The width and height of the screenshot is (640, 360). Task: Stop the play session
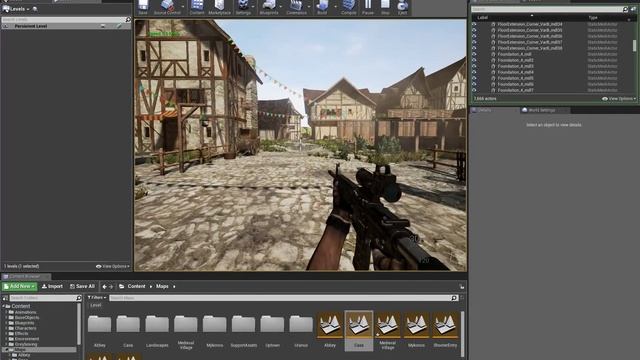point(385,7)
